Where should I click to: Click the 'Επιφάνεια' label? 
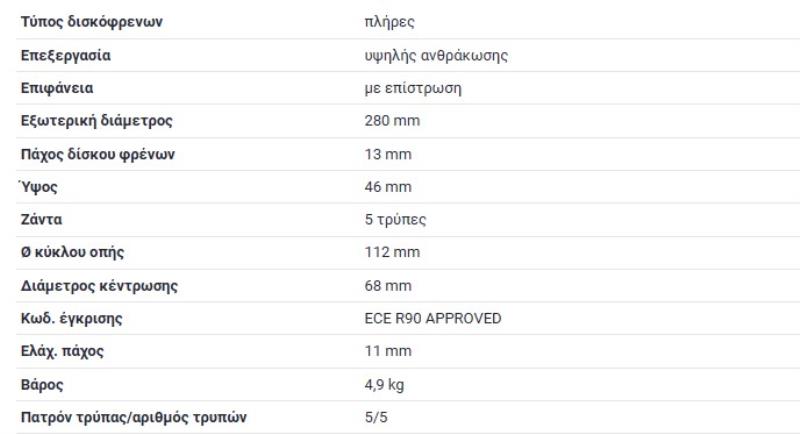pyautogui.click(x=57, y=89)
